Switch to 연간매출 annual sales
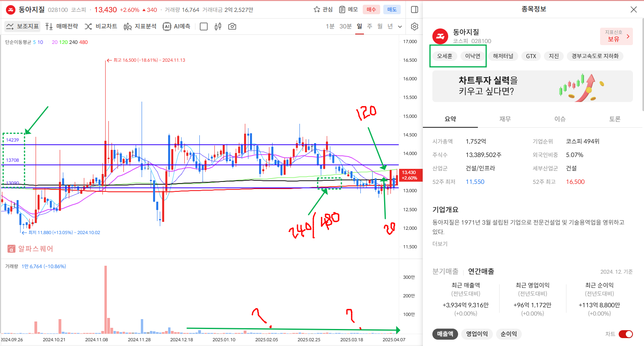This screenshot has width=644, height=346. 481,271
